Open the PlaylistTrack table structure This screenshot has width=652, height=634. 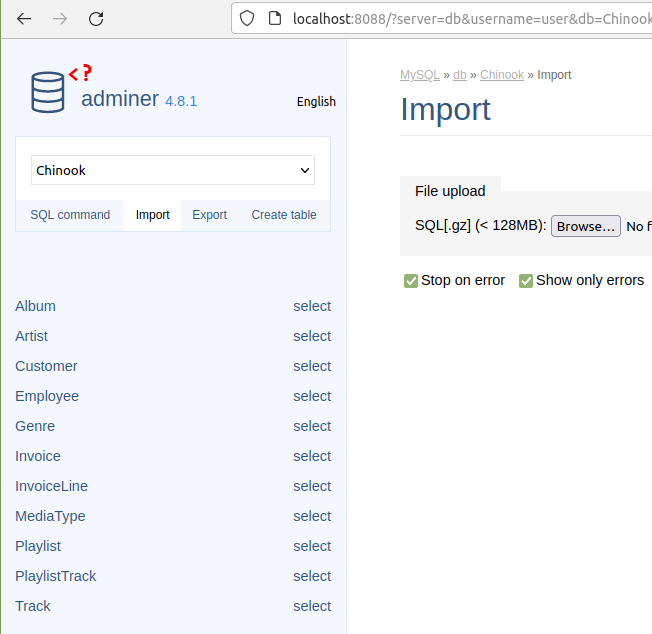coord(56,576)
